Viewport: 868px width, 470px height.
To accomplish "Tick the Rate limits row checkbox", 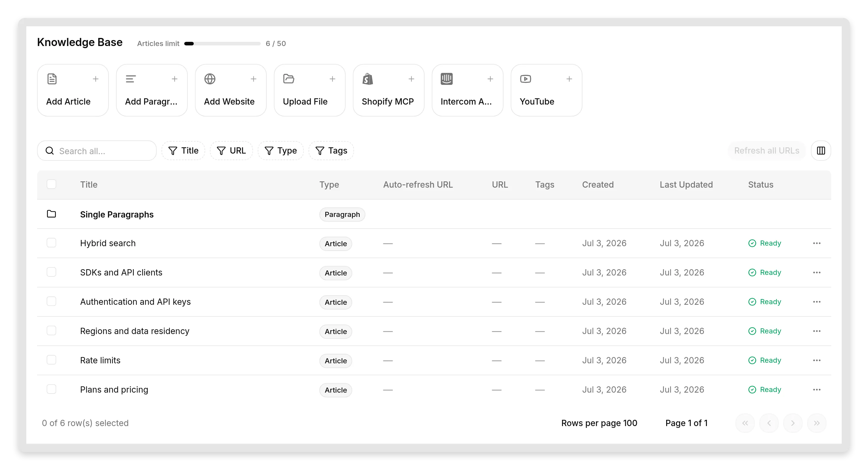I will [51, 360].
